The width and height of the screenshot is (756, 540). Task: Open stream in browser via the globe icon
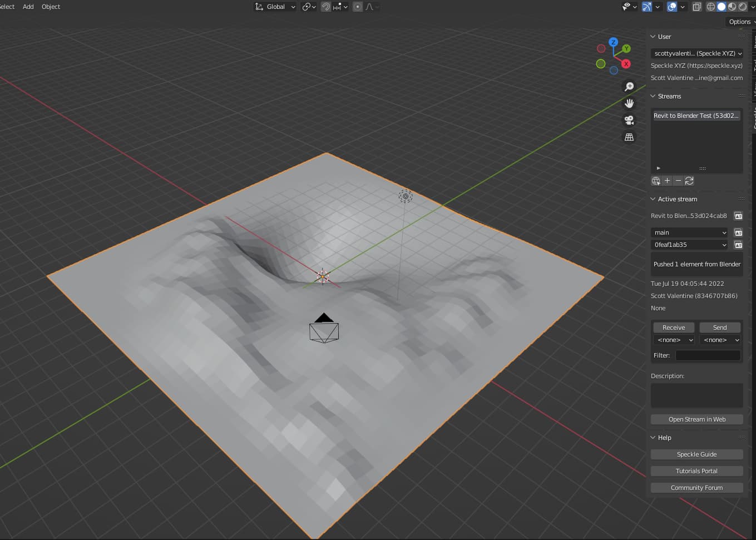pyautogui.click(x=656, y=181)
